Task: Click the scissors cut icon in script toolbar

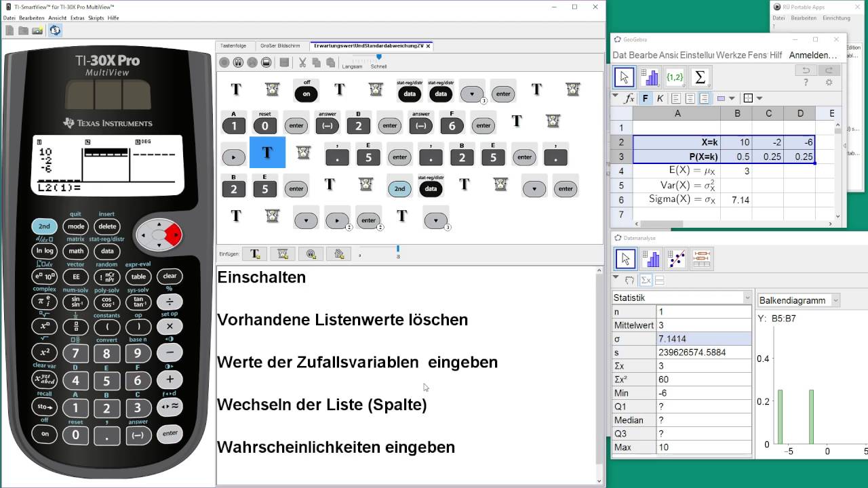Action: click(302, 62)
